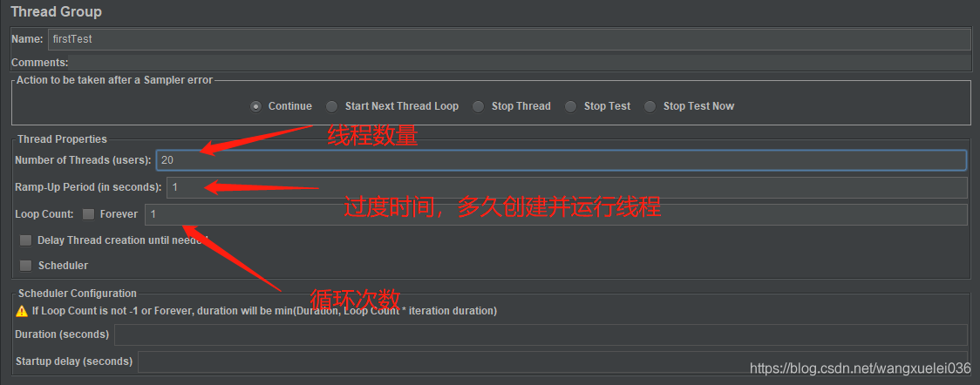The image size is (980, 385).
Task: Pick the Stop Test radio button
Action: [571, 106]
